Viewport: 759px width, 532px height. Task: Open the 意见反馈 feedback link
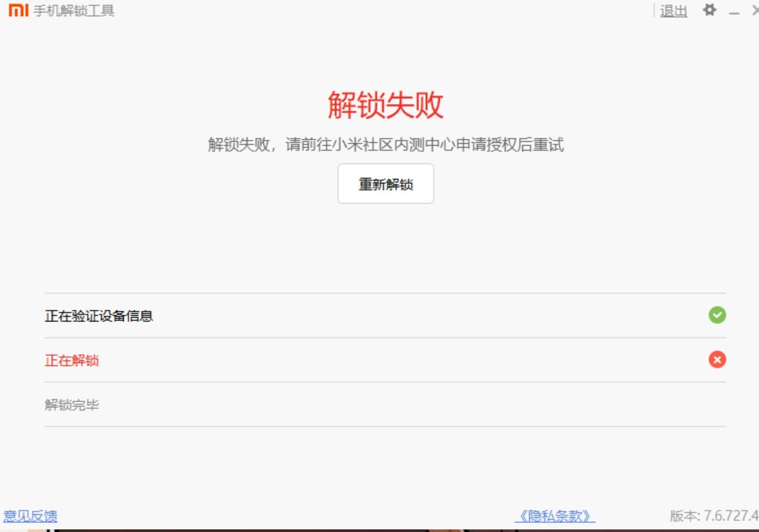point(30,516)
